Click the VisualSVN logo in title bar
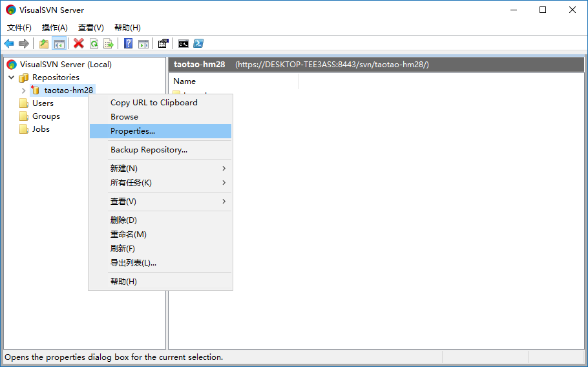Image resolution: width=588 pixels, height=367 pixels. tap(11, 10)
